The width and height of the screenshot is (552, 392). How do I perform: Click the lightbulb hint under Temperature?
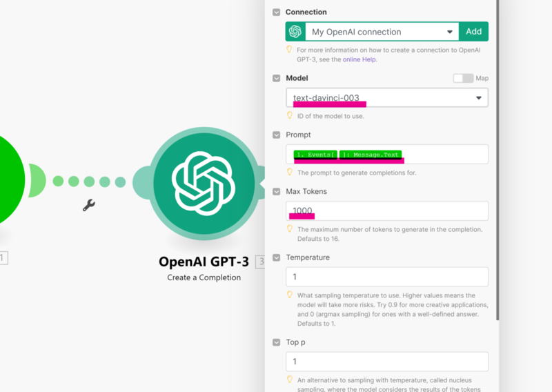point(289,295)
